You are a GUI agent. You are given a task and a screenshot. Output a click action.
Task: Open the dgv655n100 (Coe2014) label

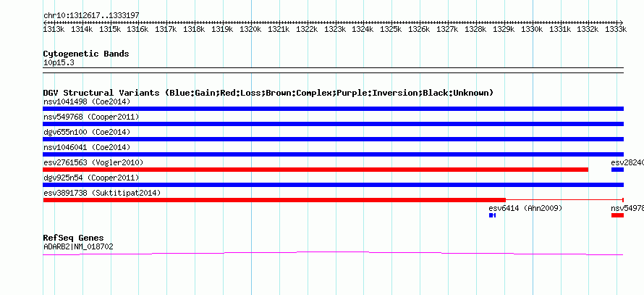click(x=87, y=132)
